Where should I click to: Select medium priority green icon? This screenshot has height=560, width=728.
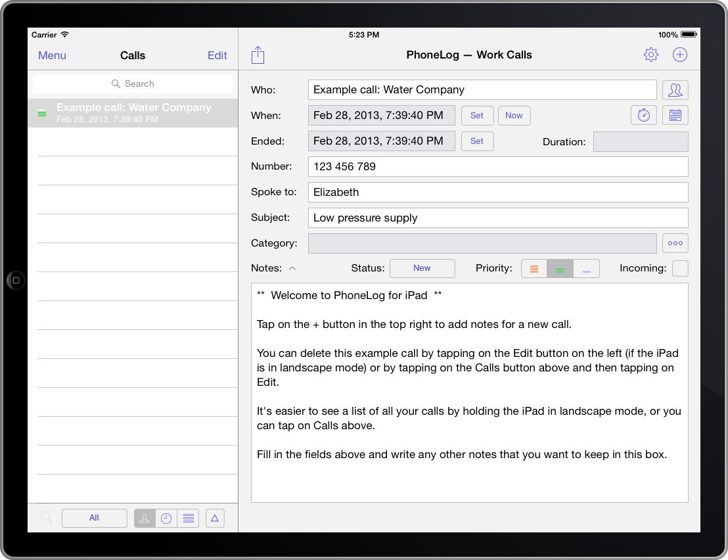tap(560, 269)
